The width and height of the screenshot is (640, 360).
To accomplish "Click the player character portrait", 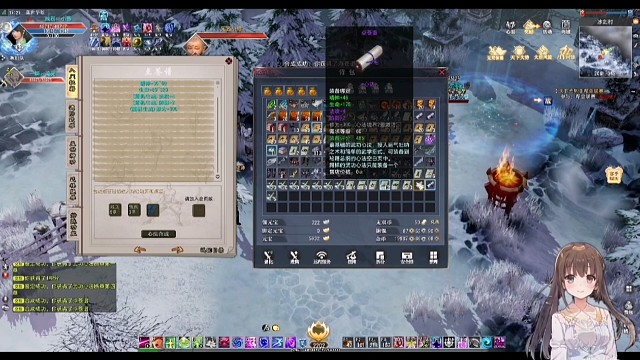I will coord(17,38).
